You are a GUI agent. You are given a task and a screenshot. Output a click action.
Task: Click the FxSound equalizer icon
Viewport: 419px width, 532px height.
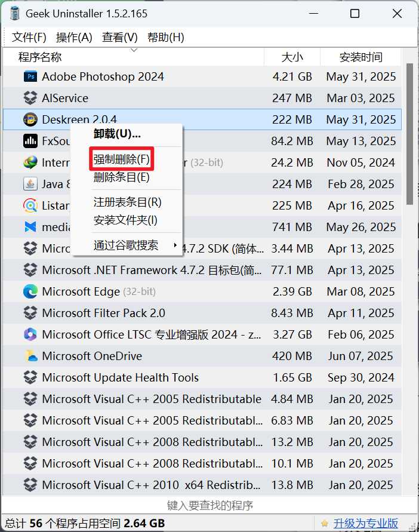(30, 141)
